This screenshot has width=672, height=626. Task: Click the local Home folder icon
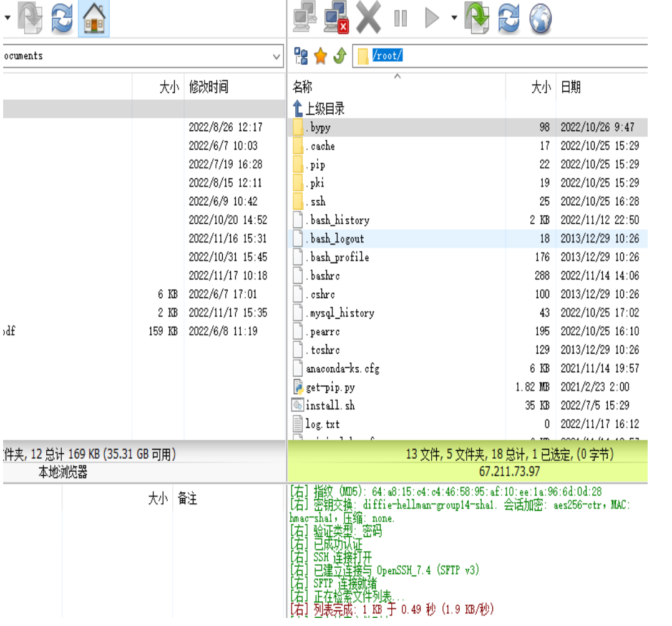(x=94, y=19)
